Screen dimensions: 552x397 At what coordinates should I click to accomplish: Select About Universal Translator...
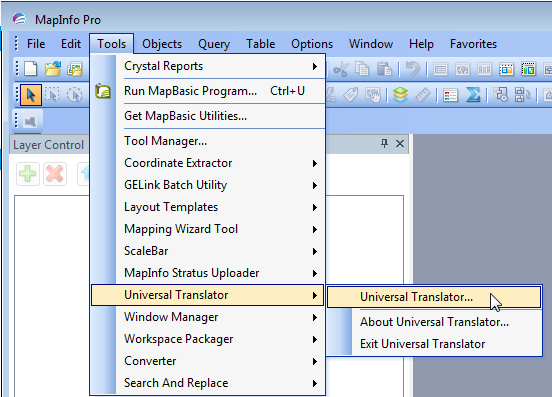pos(434,322)
